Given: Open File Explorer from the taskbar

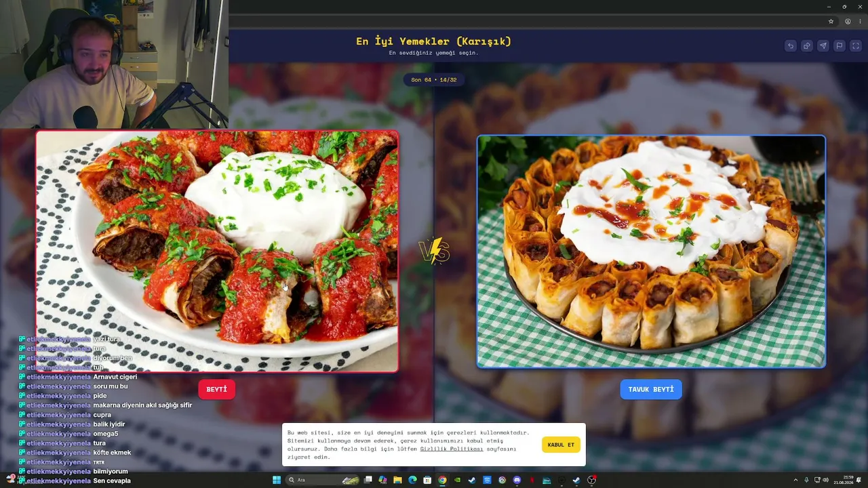Looking at the screenshot, I should [x=397, y=480].
